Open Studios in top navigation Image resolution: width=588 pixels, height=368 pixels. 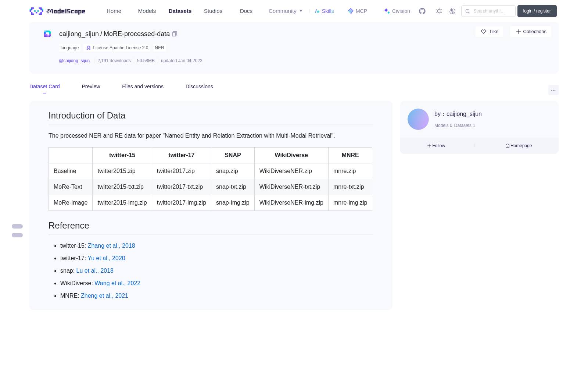tap(213, 11)
